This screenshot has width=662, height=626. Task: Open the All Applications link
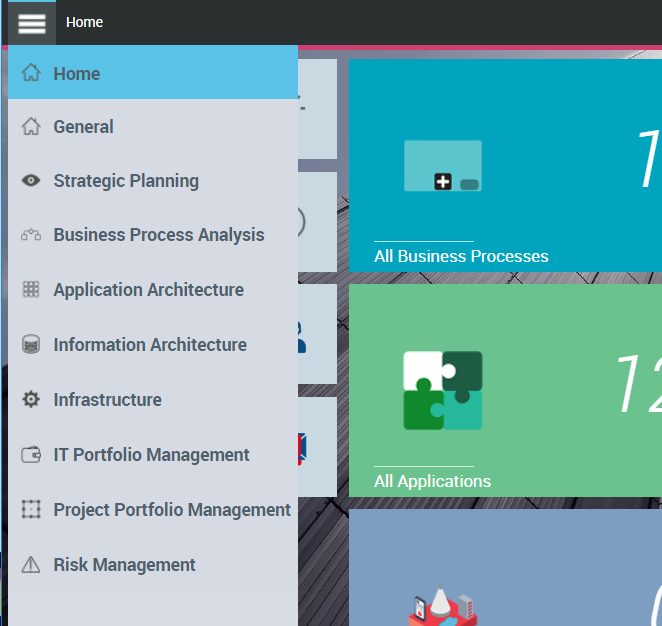point(432,481)
